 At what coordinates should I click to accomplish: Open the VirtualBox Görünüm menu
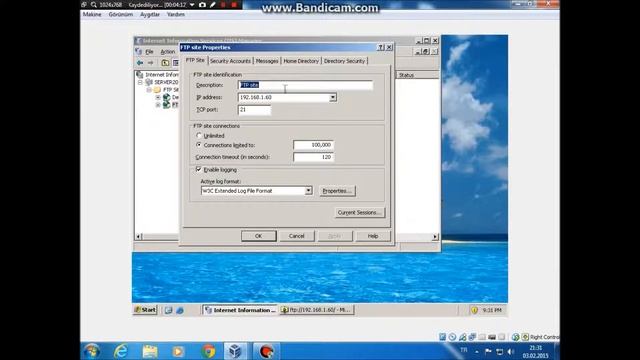[x=120, y=14]
